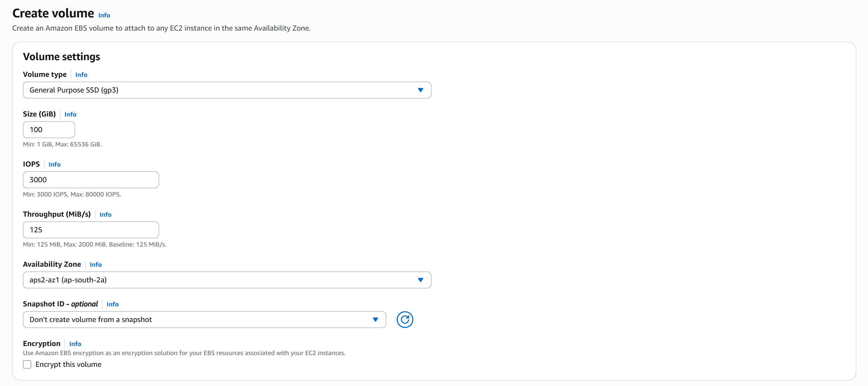
Task: Select the Throughput input field
Action: [91, 230]
